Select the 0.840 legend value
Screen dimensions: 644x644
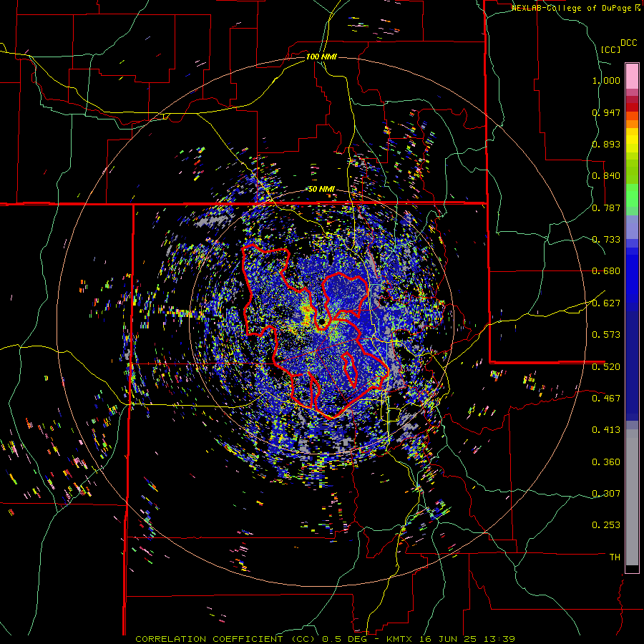click(606, 176)
